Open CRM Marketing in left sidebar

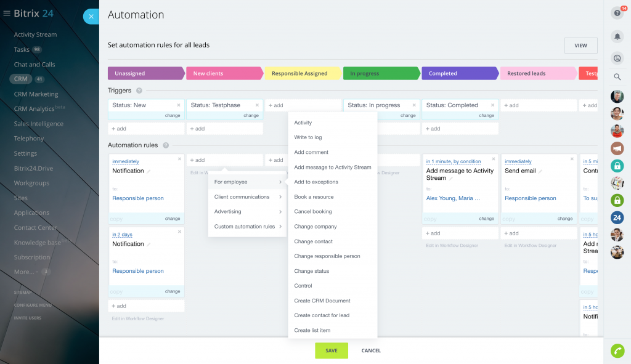[36, 94]
